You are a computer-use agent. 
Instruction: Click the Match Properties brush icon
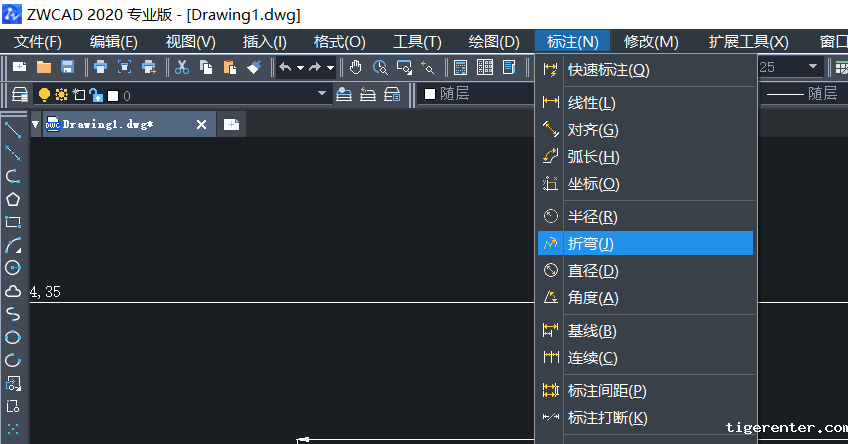254,67
